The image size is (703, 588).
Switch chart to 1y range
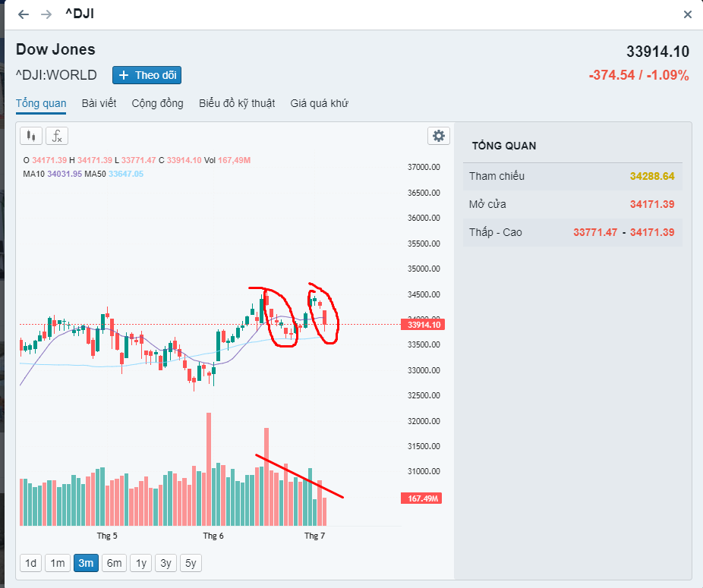point(140,563)
